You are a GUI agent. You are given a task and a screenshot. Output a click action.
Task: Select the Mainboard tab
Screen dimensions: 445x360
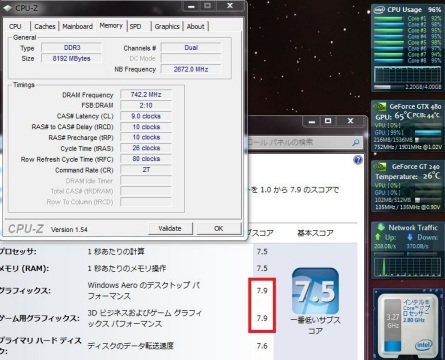pyautogui.click(x=77, y=26)
